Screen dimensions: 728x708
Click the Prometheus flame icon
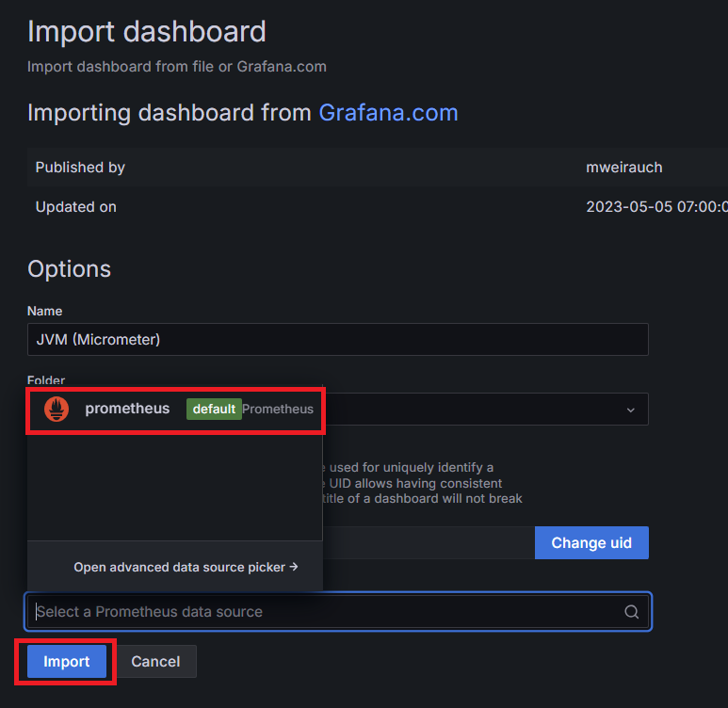(x=57, y=409)
